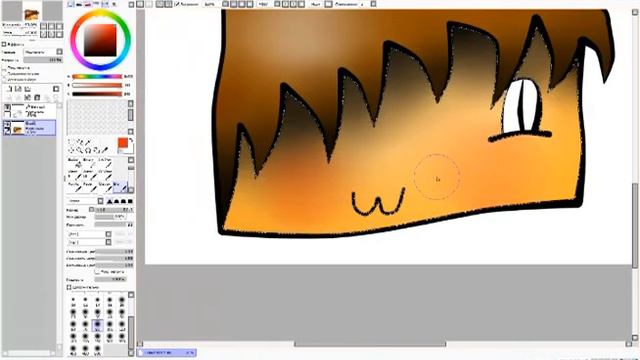Select the Zoom magnifier tool
The height and width of the screenshot is (360, 640).
point(79,150)
